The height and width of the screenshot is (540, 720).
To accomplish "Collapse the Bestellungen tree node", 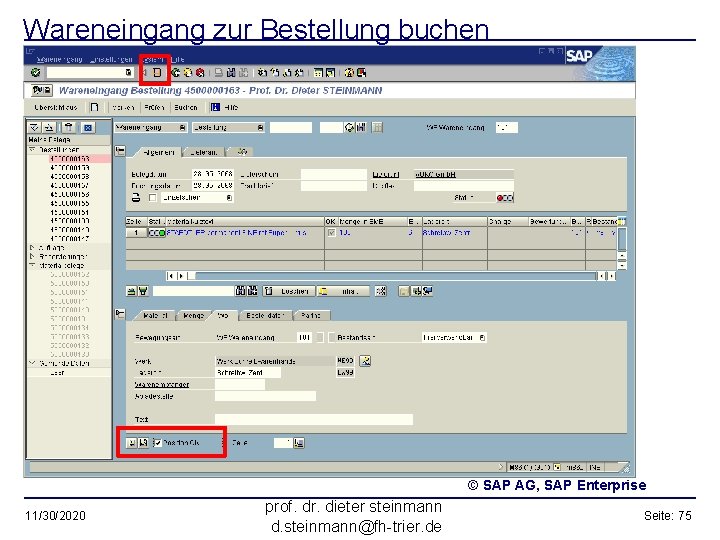I will click(x=32, y=150).
